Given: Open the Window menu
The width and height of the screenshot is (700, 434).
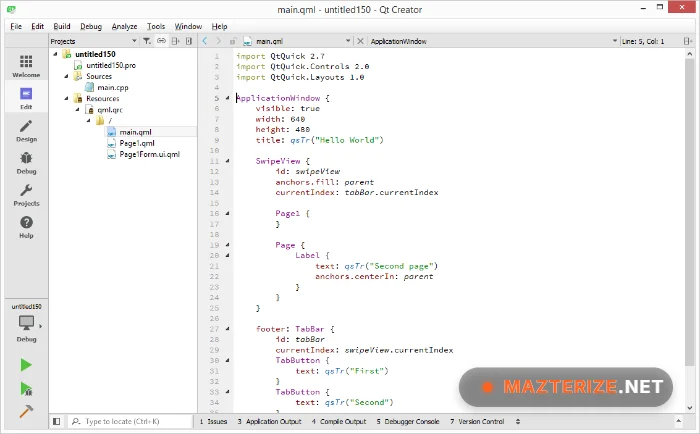Looking at the screenshot, I should [x=188, y=26].
